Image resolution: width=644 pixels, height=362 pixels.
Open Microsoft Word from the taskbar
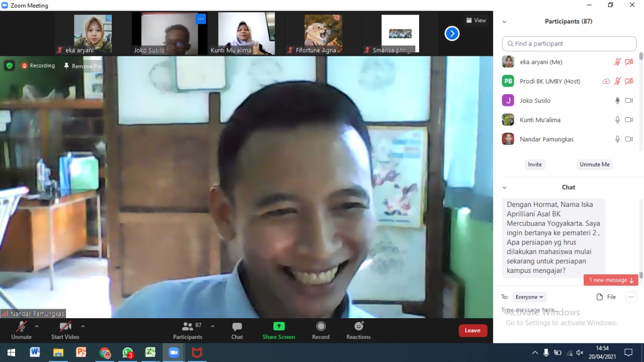35,352
